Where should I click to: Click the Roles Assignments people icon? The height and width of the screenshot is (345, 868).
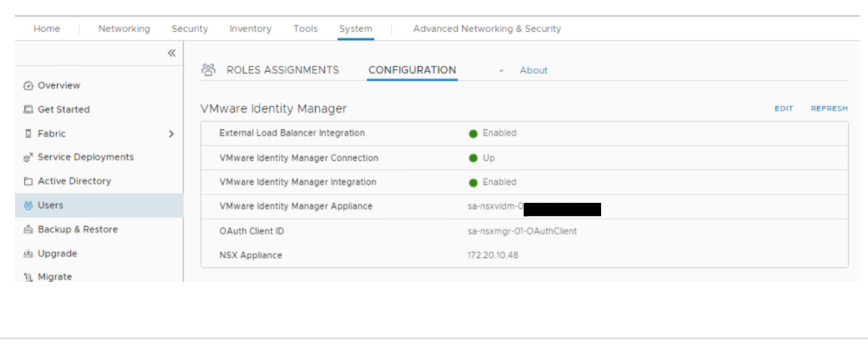[209, 69]
